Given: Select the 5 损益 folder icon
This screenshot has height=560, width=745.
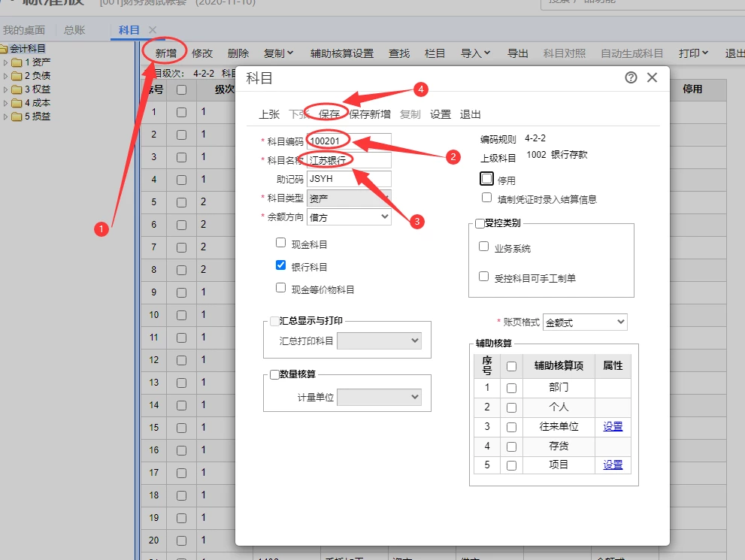Looking at the screenshot, I should (x=17, y=117).
